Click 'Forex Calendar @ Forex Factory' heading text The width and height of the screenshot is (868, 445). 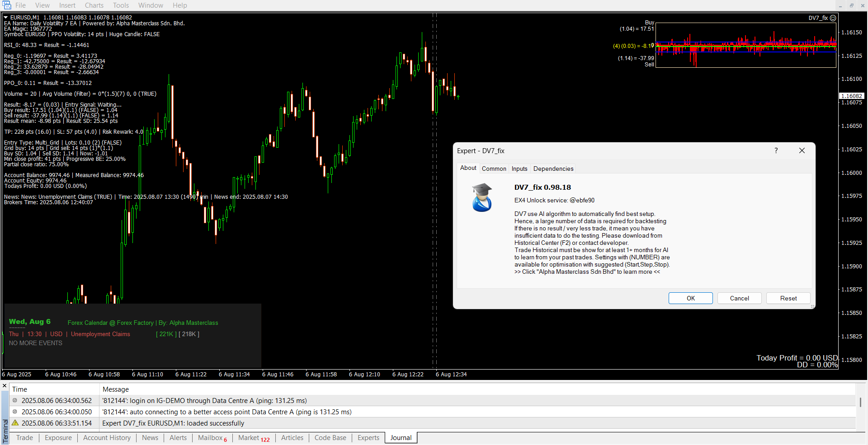[111, 323]
